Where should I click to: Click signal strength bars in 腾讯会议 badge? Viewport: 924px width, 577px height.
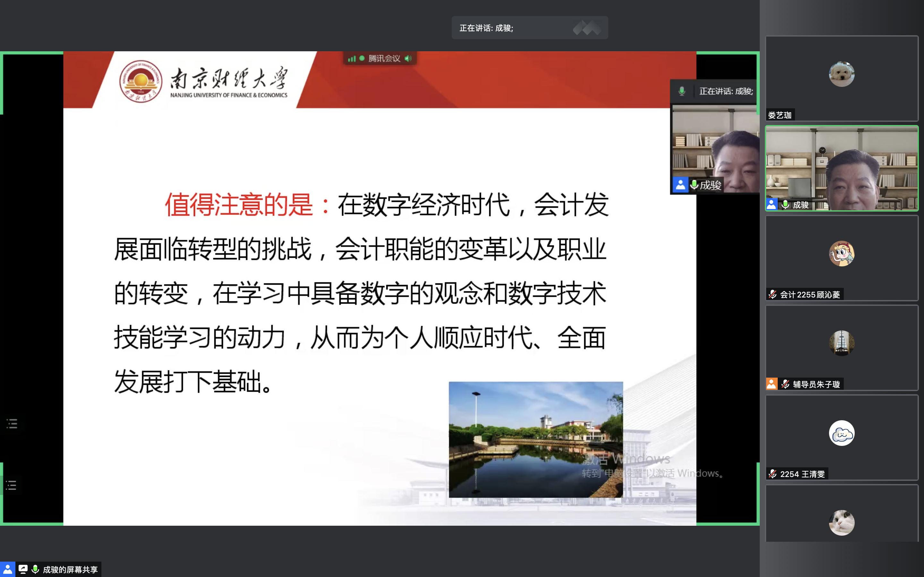(352, 59)
